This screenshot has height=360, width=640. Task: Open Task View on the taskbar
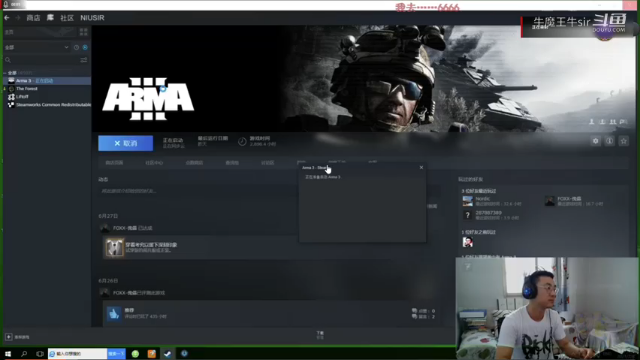(40, 353)
